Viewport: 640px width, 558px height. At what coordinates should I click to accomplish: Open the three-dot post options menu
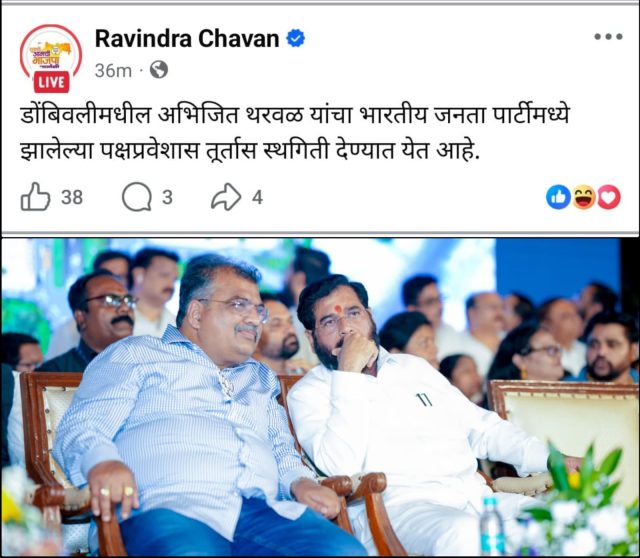point(608,37)
